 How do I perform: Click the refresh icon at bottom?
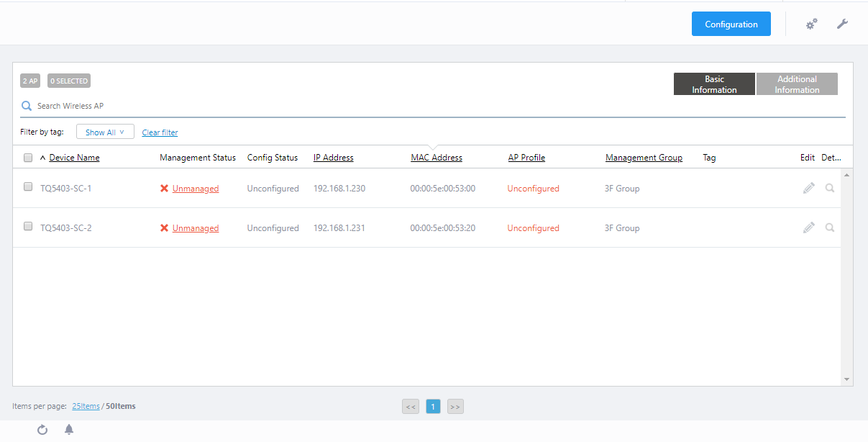[x=42, y=430]
